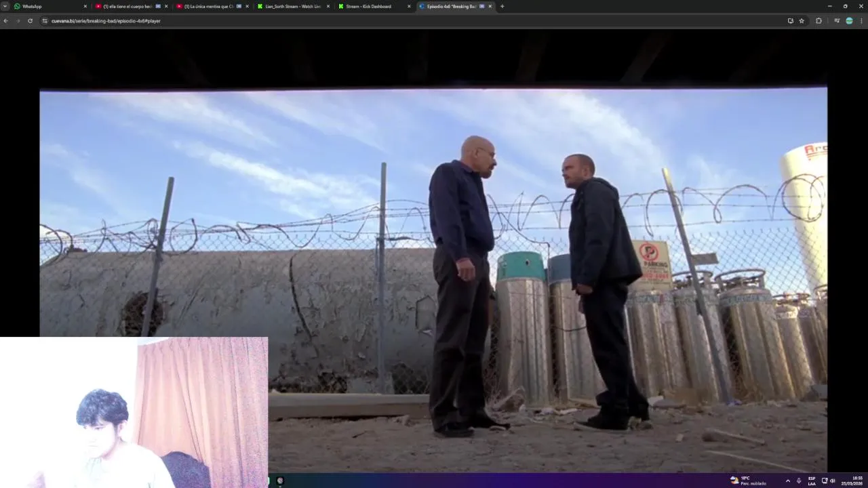This screenshot has width=868, height=488.
Task: Open the Chrome profile avatar
Action: click(849, 21)
